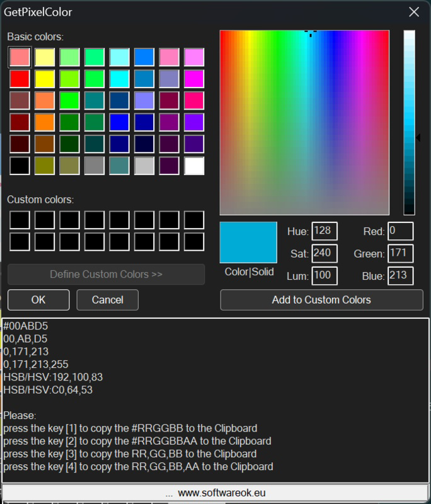Image resolution: width=431 pixels, height=504 pixels.
Task: Select the first custom color slot
Action: tap(20, 220)
